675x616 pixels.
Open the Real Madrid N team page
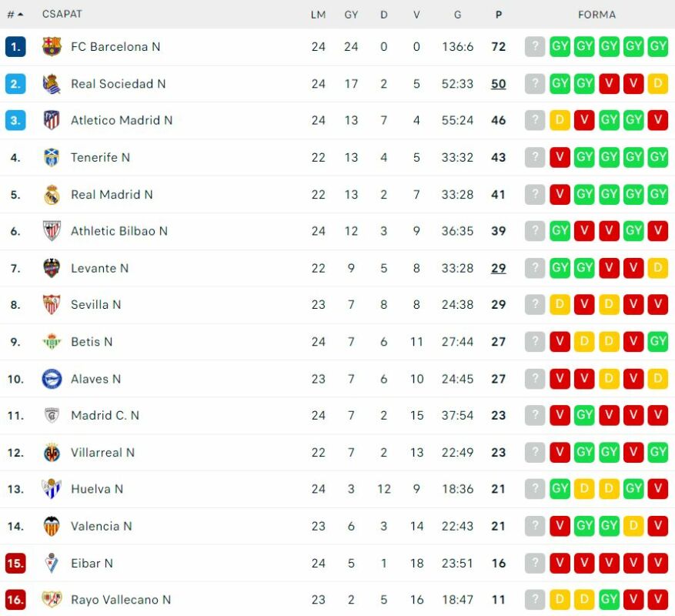click(112, 195)
